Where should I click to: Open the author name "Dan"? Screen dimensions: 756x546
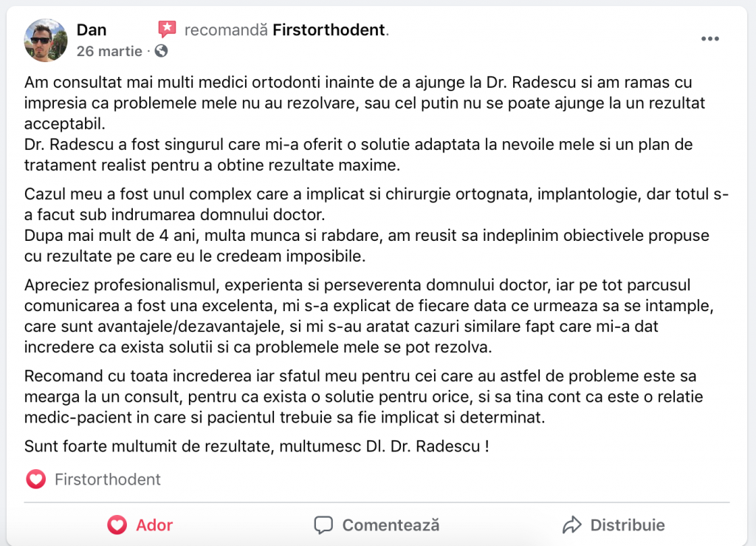click(92, 30)
